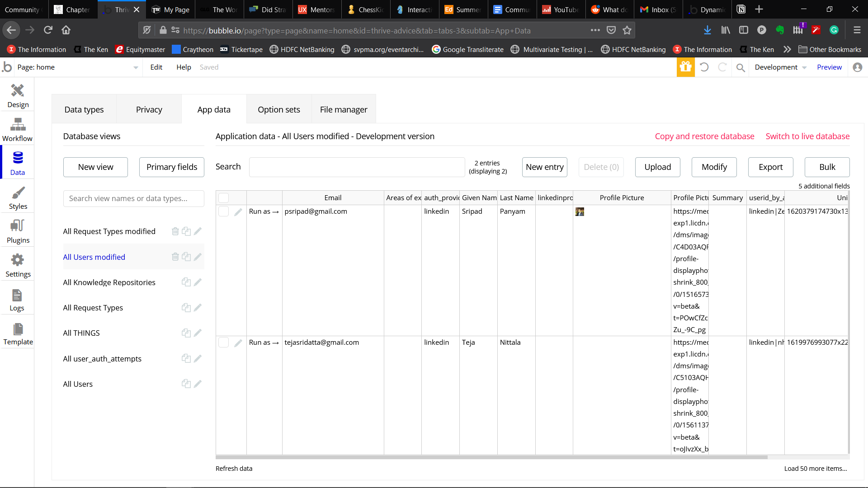Open the Styles brush icon
The width and height of the screenshot is (868, 488).
(x=18, y=192)
